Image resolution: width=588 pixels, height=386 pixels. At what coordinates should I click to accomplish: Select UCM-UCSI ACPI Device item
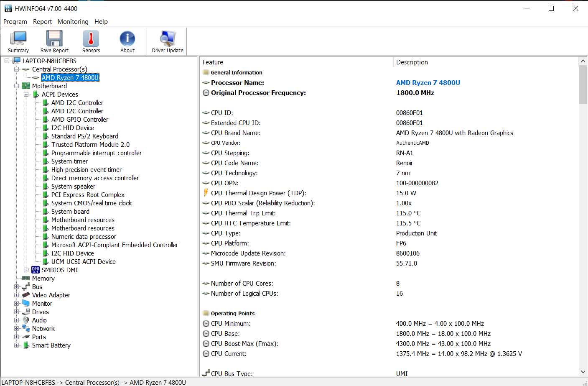pos(84,262)
